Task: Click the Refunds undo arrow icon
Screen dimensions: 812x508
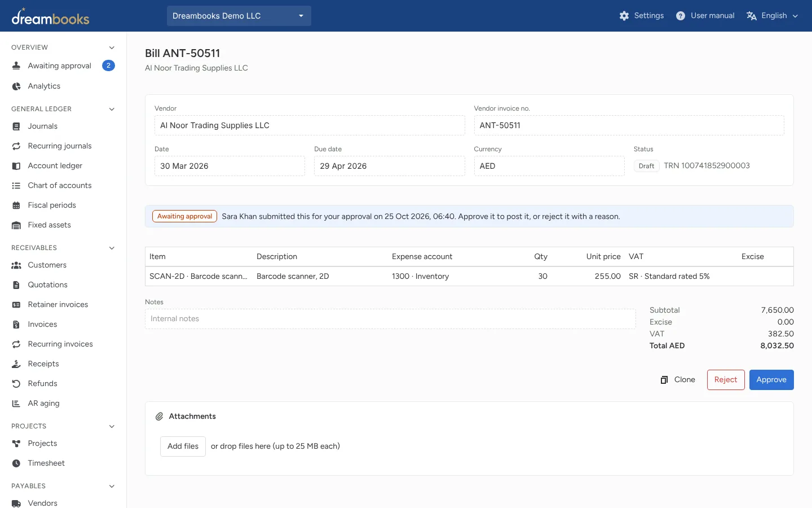Action: (x=16, y=384)
